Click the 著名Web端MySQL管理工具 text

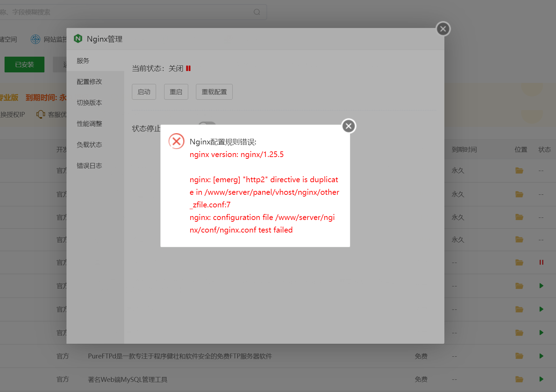128,379
